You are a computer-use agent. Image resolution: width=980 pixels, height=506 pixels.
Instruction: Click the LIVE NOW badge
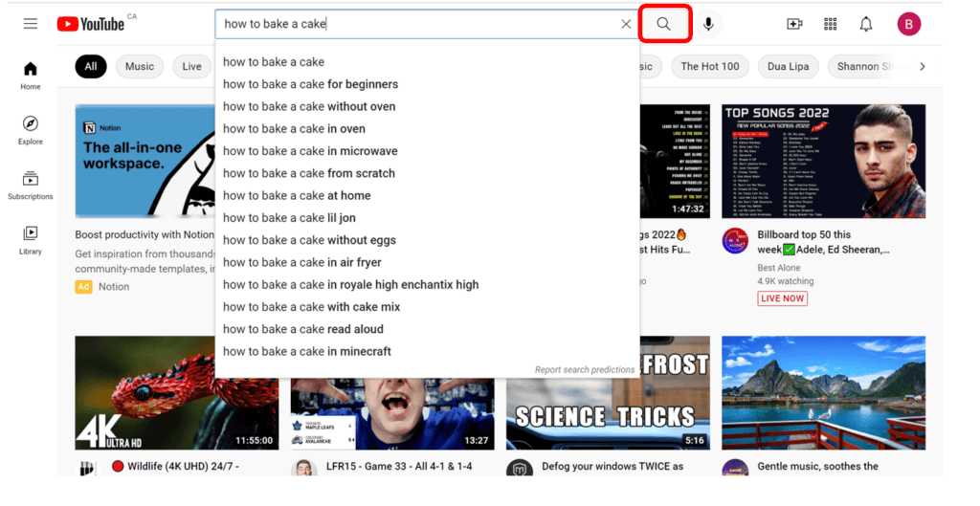coord(783,298)
